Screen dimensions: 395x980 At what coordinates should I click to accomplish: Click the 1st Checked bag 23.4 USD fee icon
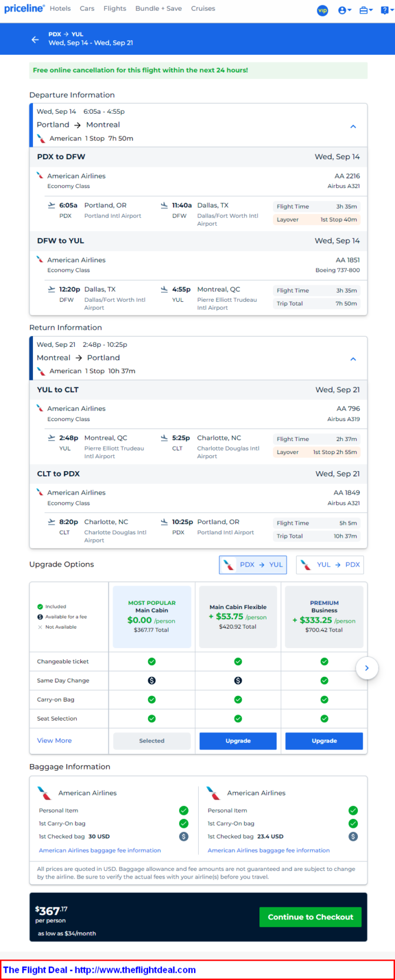353,836
